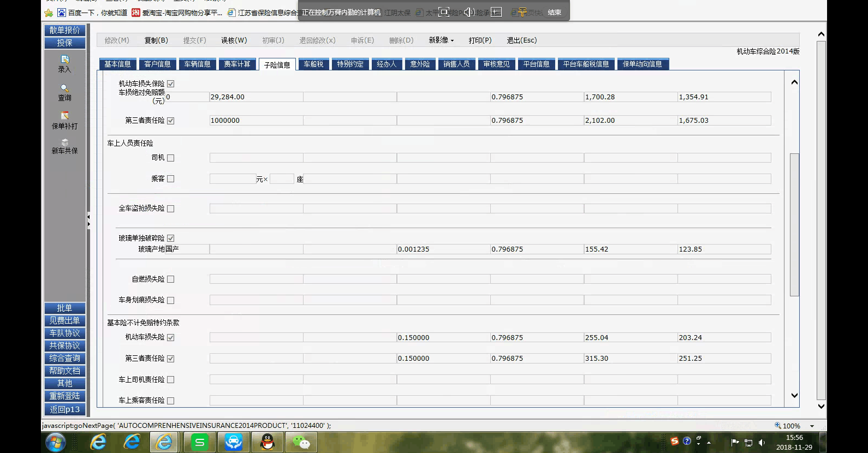Check the 司机 checkbox
868x453 pixels.
(170, 158)
